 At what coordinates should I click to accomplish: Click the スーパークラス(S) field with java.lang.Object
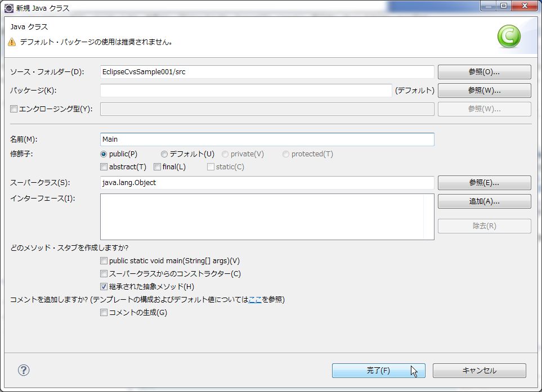click(267, 183)
